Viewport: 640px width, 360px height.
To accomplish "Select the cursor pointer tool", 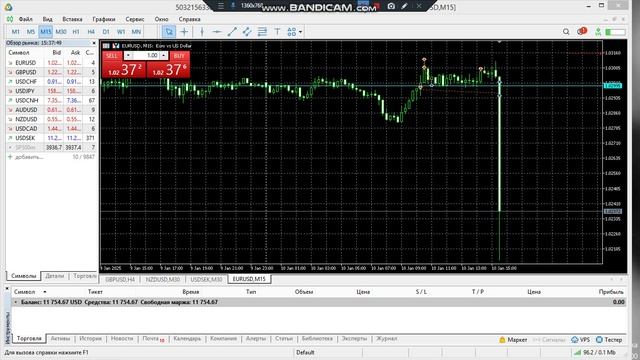I will click(169, 32).
